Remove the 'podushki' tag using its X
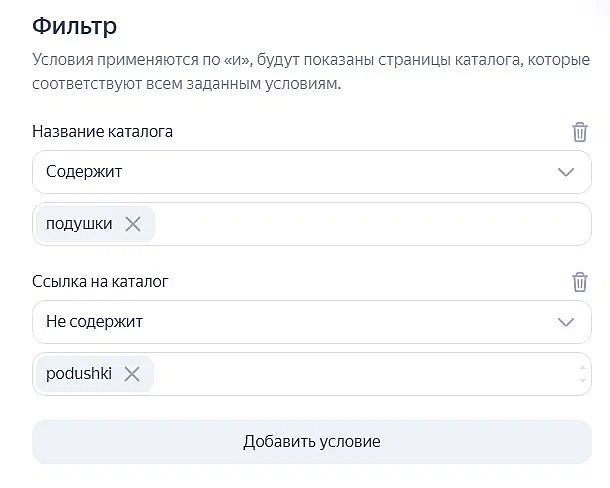Viewport: 610px width, 488px height. pyautogui.click(x=132, y=374)
